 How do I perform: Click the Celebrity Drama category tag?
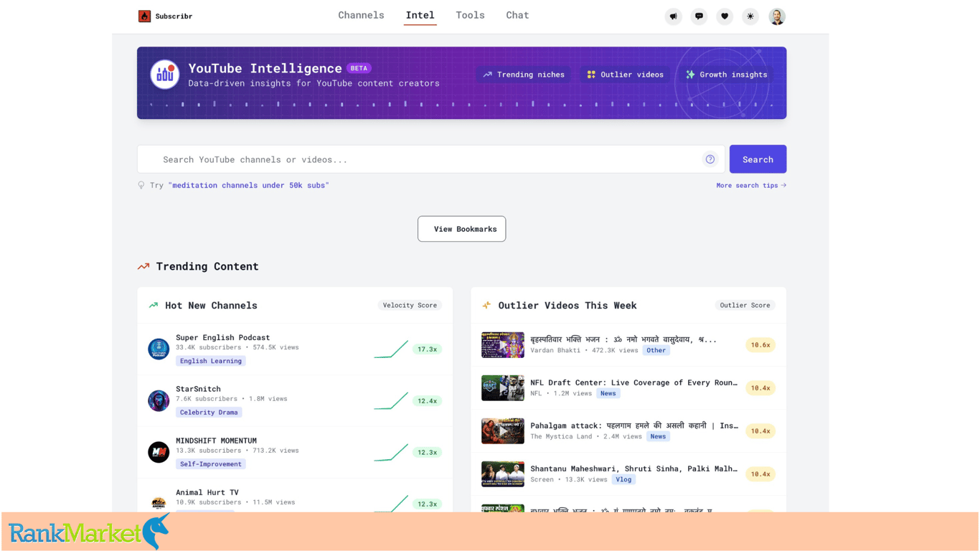coord(209,413)
